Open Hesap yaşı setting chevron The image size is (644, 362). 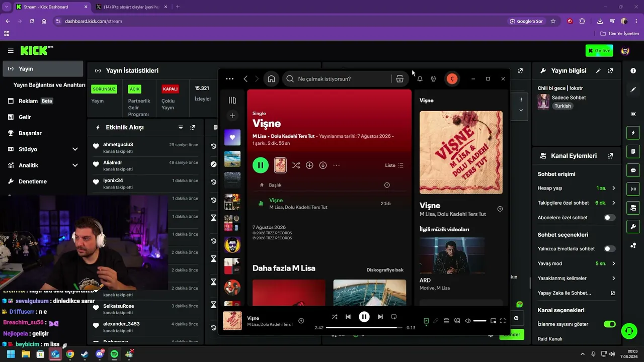tap(613, 188)
